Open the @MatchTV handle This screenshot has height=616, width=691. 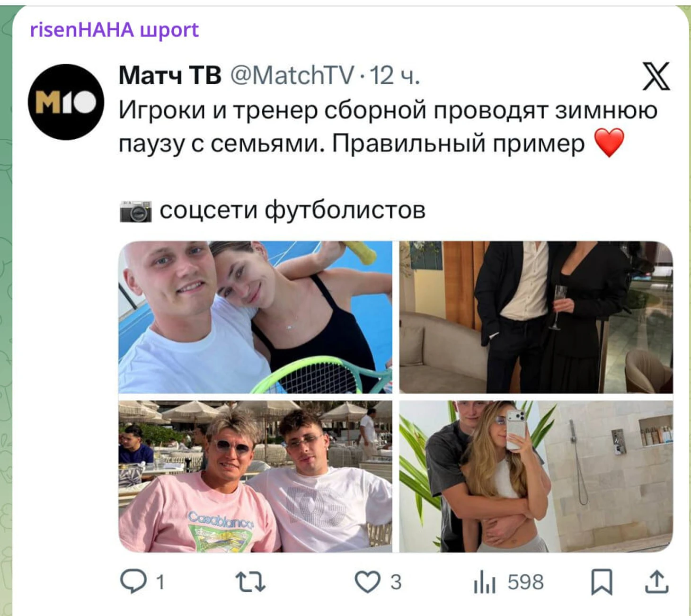[292, 75]
